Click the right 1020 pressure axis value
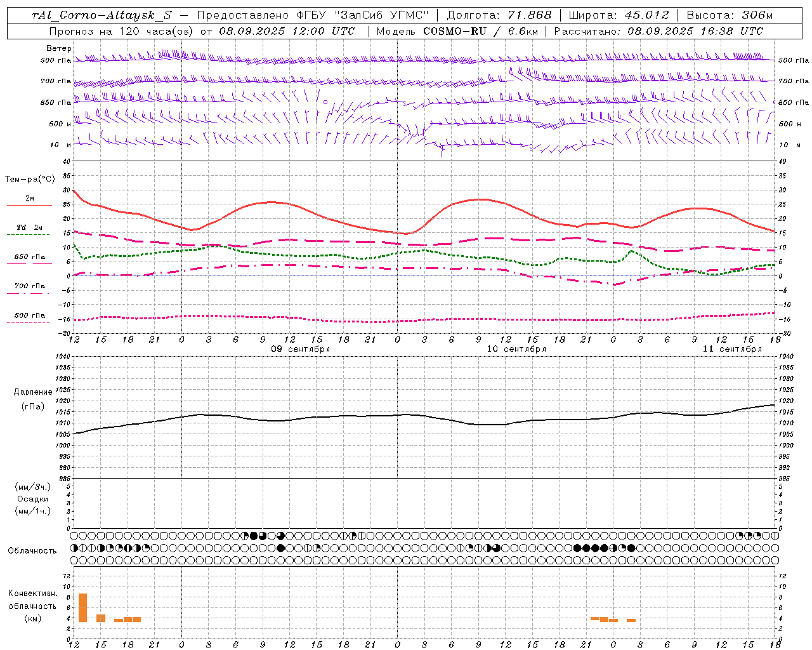Image resolution: width=812 pixels, height=650 pixels. (787, 401)
